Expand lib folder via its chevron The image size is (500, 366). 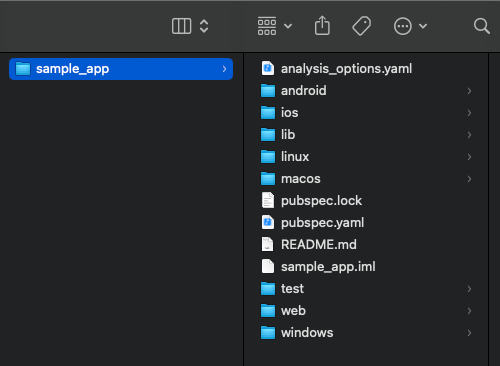tap(469, 135)
